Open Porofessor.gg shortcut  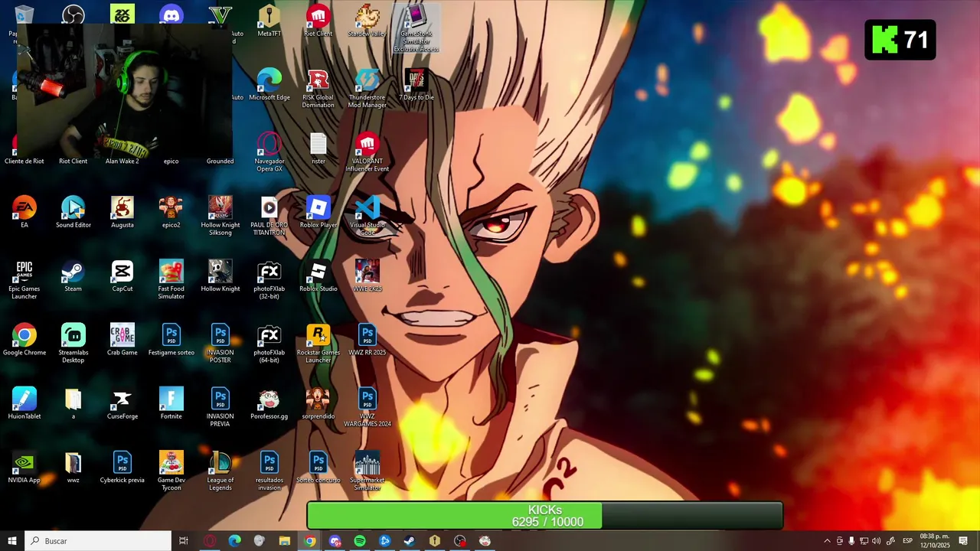click(x=269, y=404)
